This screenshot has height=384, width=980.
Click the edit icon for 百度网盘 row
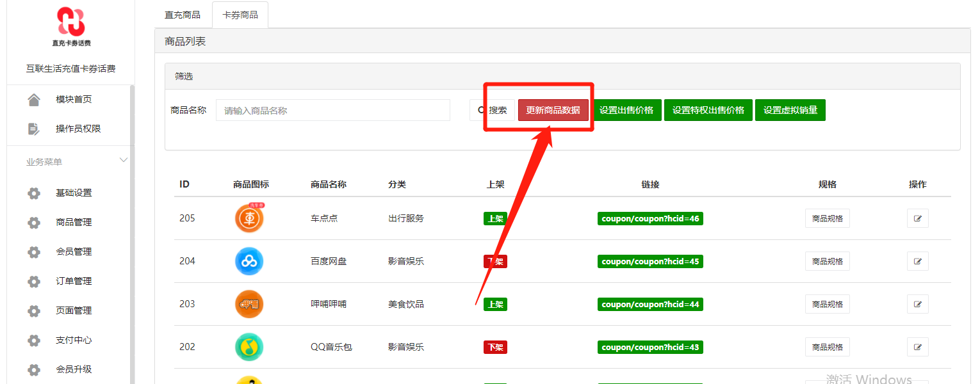(x=917, y=261)
